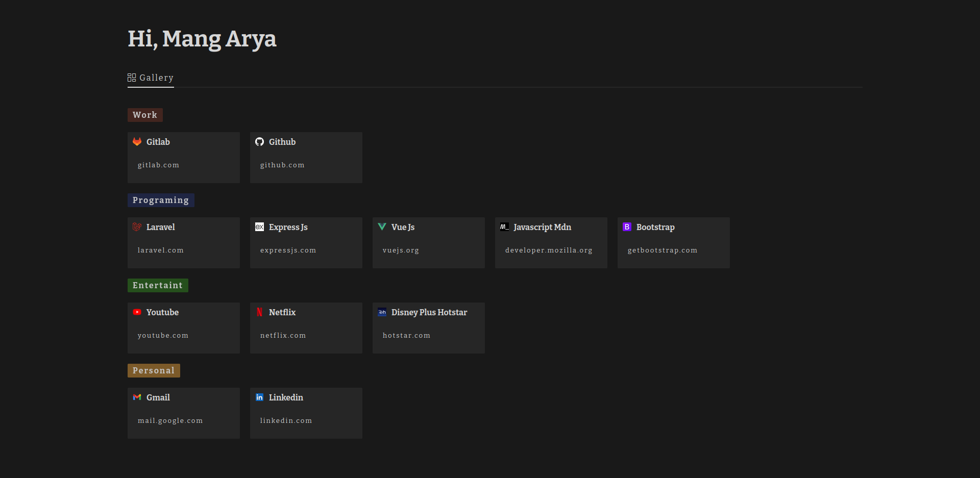The height and width of the screenshot is (478, 980).
Task: Open the getbootstrap.com link
Action: pyautogui.click(x=662, y=250)
